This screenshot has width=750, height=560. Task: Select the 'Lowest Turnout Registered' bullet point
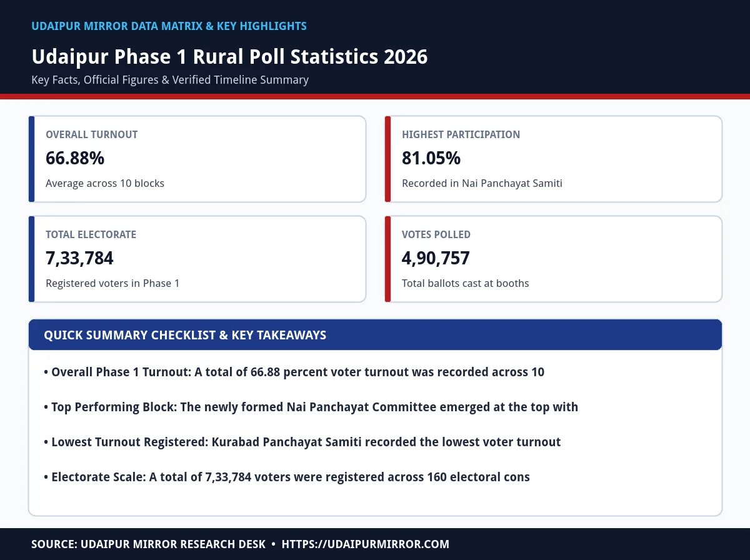click(302, 442)
